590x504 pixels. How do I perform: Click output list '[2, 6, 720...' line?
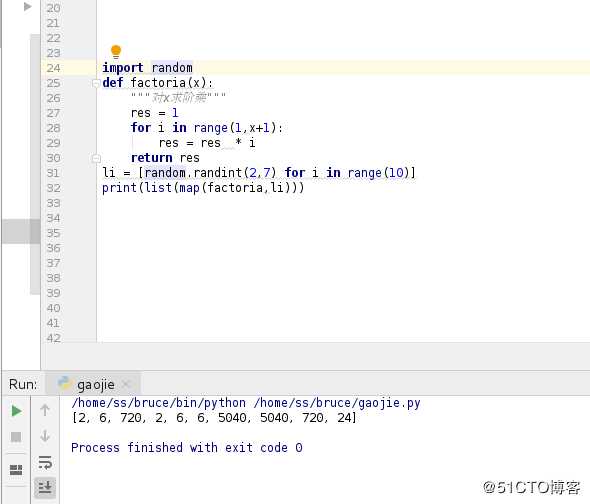[214, 418]
